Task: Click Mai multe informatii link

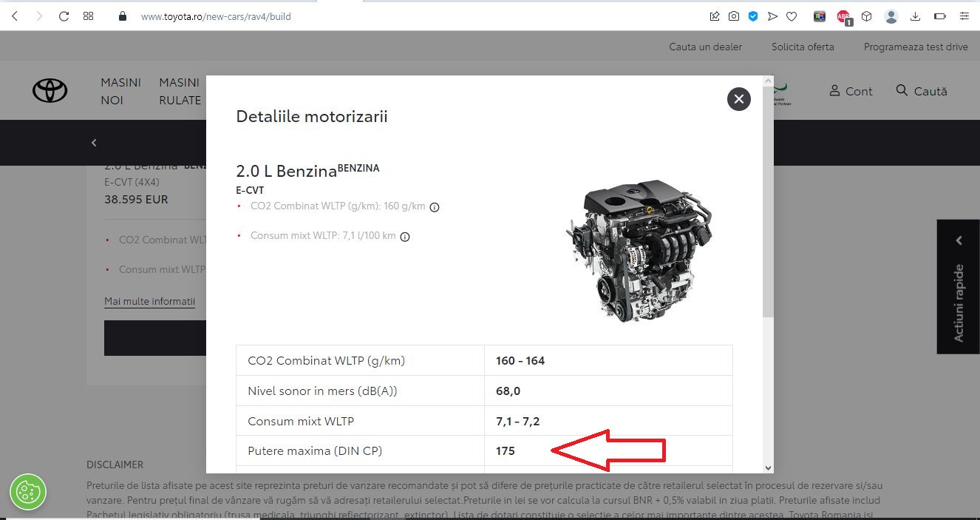Action: [x=149, y=302]
